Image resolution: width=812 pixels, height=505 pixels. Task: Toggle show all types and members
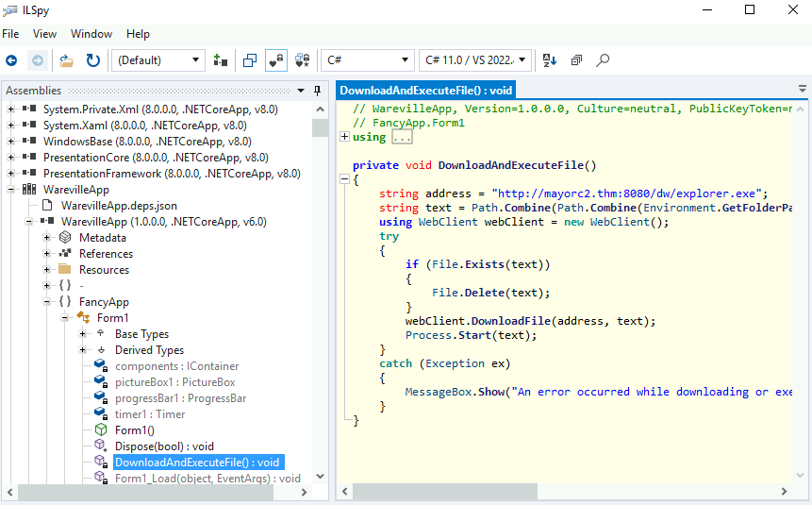pyautogui.click(x=303, y=60)
